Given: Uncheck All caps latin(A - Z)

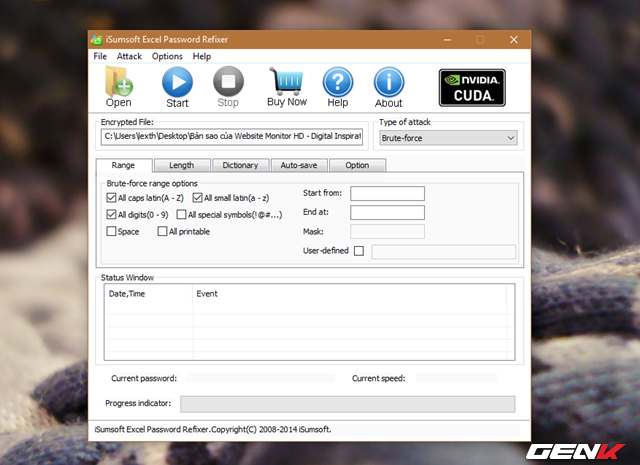Looking at the screenshot, I should [111, 198].
